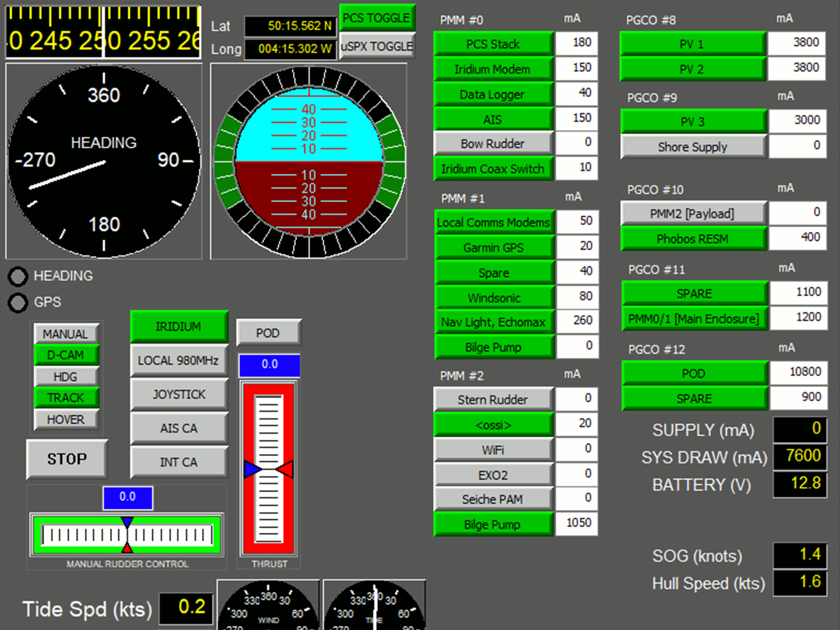Image resolution: width=840 pixels, height=630 pixels.
Task: Toggle PGCO #12 POD power
Action: 694,374
